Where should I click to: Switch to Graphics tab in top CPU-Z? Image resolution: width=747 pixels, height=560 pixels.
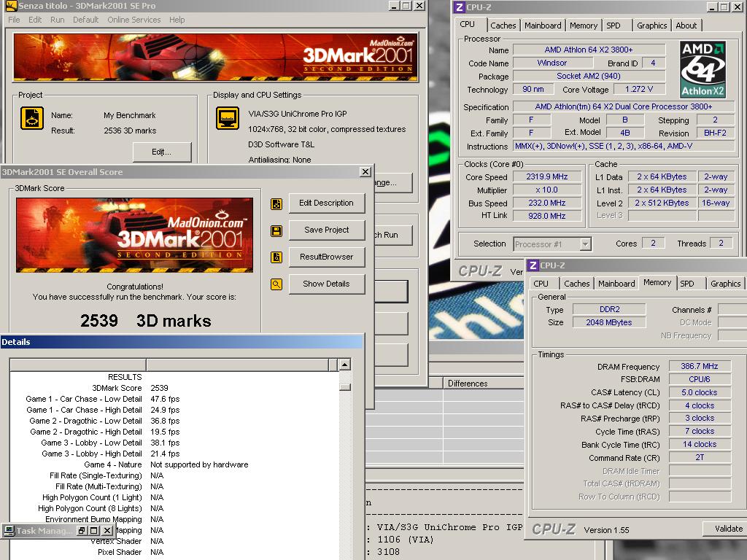[651, 26]
